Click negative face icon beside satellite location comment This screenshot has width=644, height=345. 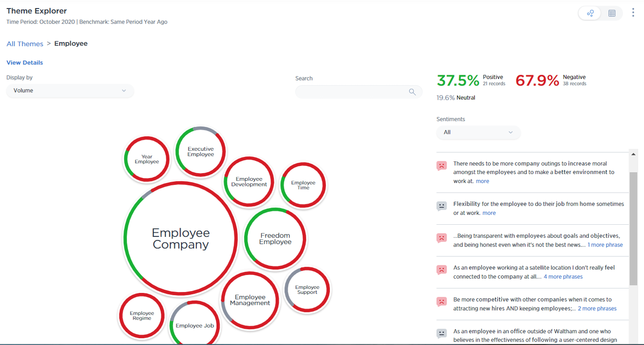(441, 270)
